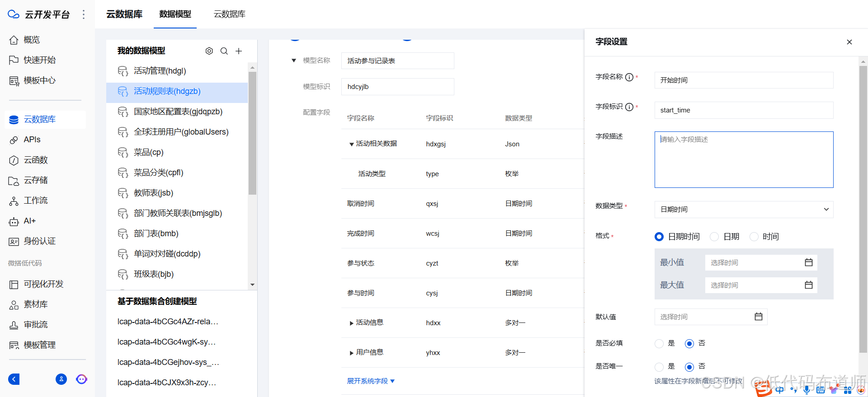Close the 字段设置 panel
Viewport: 868px width, 397px height.
click(849, 42)
